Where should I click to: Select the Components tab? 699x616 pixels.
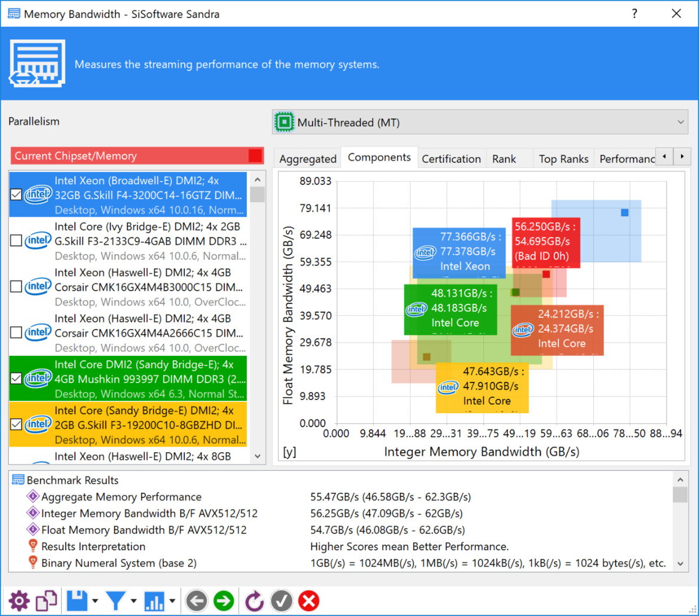(379, 157)
